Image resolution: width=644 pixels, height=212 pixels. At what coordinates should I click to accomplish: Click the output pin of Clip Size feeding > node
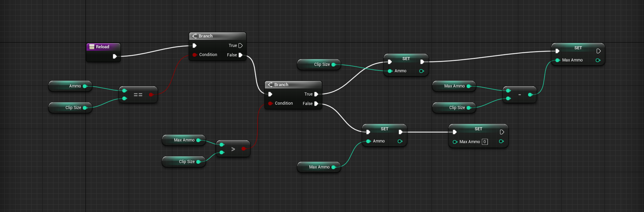199,162
